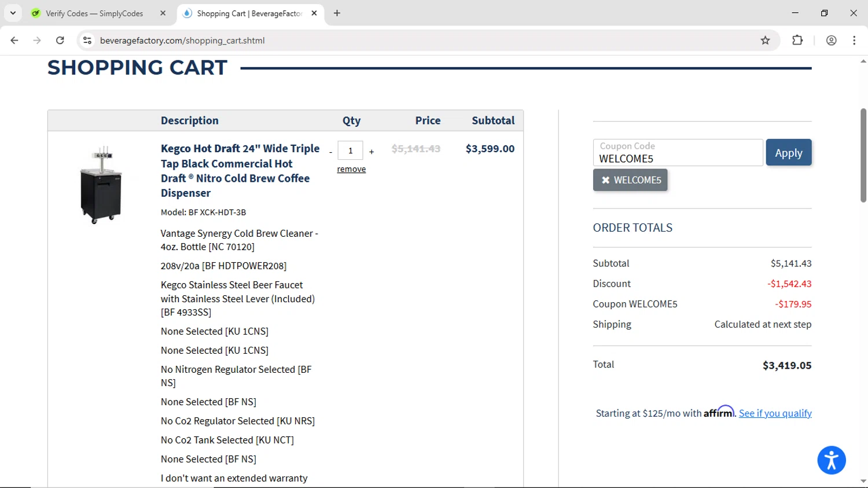Screen dimensions: 868x488
Task: Click the Model: BF XCK-HDT-3B text
Action: click(203, 212)
